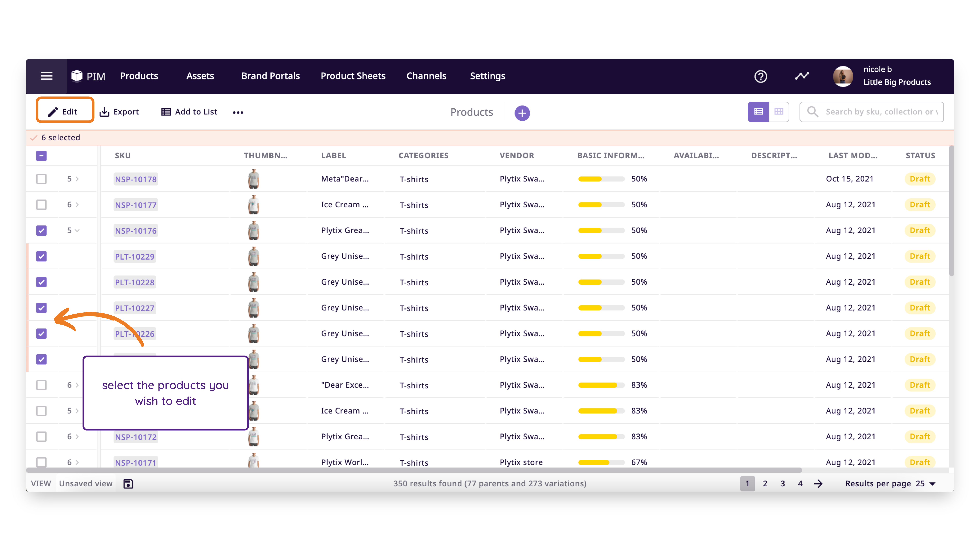
Task: Click Plytix store vendor cell
Action: 521,462
